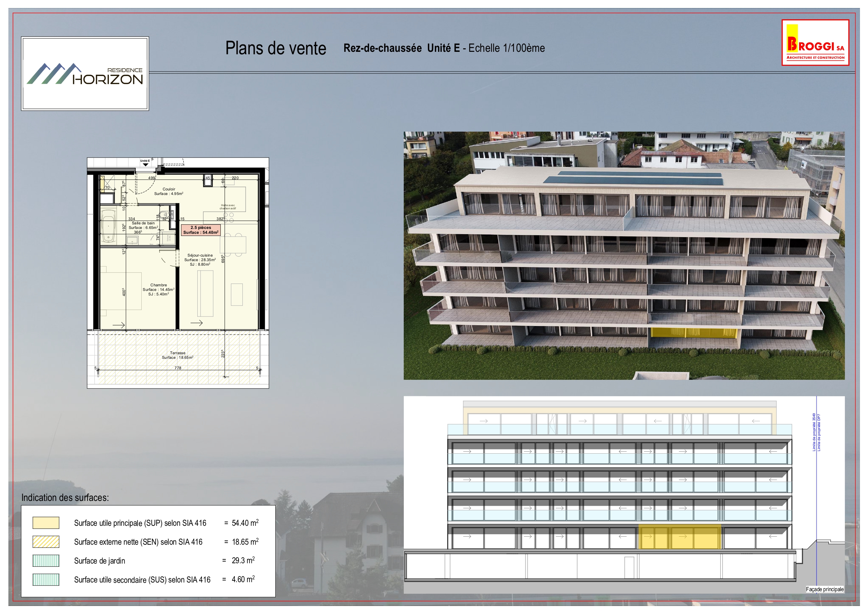Click the aerial building render image
868x614 pixels.
[624, 255]
